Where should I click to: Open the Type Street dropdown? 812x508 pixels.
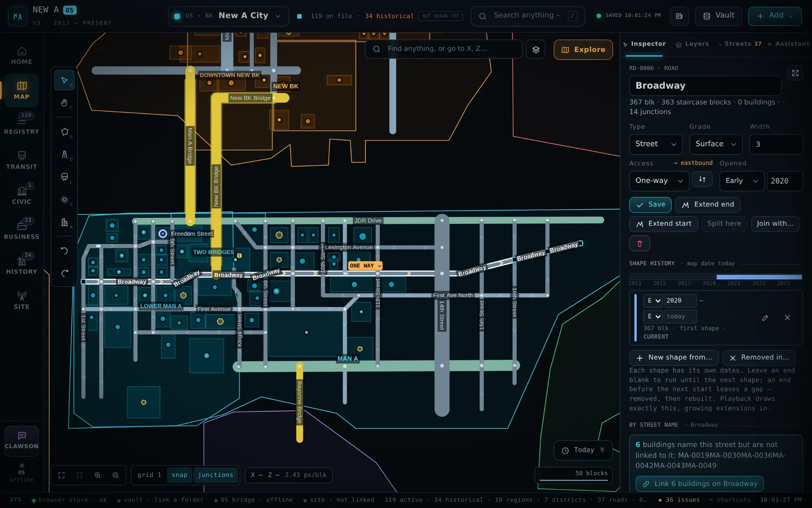(x=656, y=144)
